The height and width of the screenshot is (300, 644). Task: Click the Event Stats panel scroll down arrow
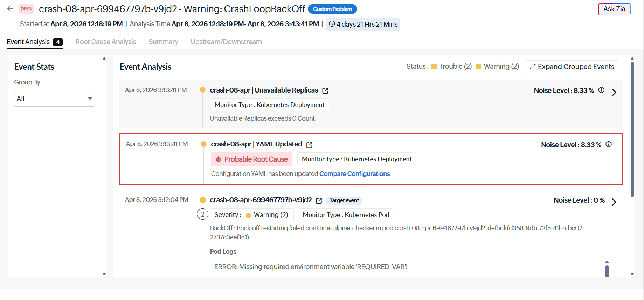pos(104,274)
